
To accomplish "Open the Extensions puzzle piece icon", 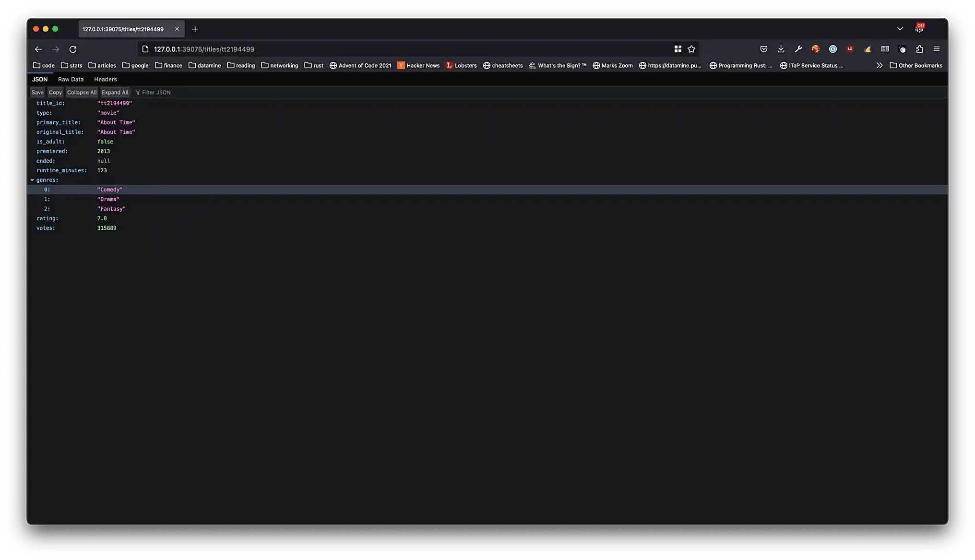I will pyautogui.click(x=919, y=49).
